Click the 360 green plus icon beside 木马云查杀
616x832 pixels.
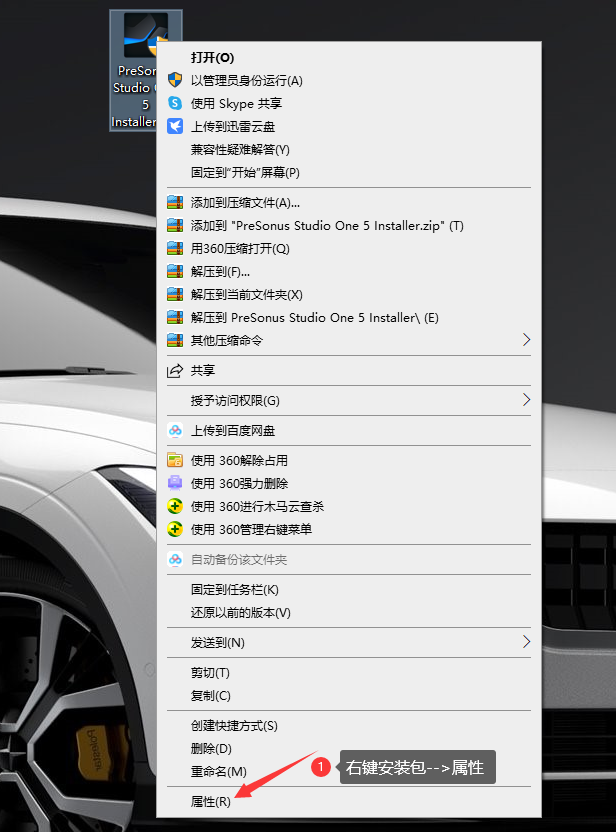click(175, 506)
